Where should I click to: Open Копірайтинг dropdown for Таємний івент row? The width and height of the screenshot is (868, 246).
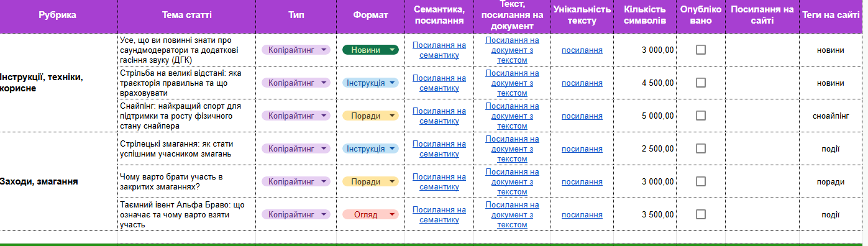296,214
